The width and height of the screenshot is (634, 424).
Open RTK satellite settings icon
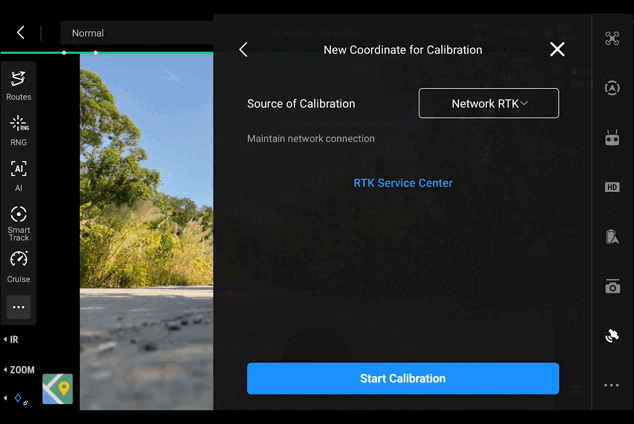pyautogui.click(x=612, y=336)
